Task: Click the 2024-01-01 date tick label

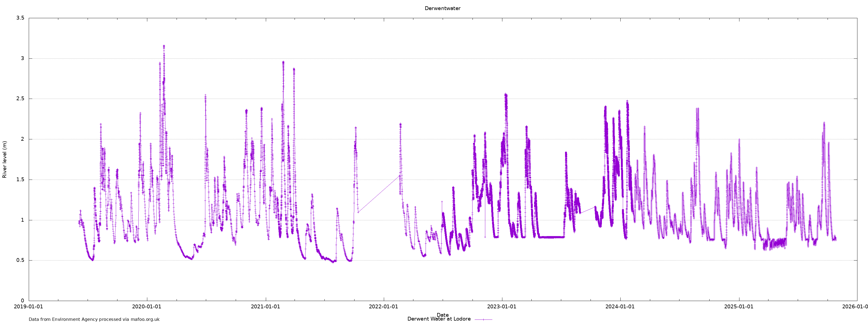Action: click(620, 307)
